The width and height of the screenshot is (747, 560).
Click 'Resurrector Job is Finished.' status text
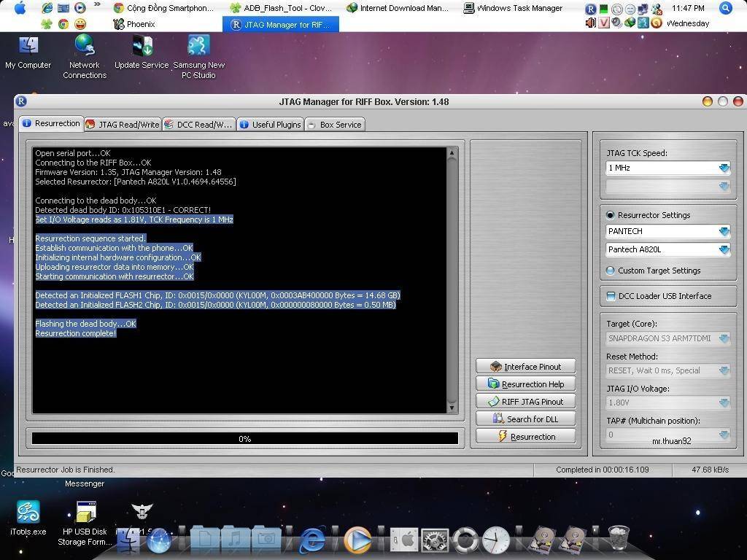[x=65, y=470]
